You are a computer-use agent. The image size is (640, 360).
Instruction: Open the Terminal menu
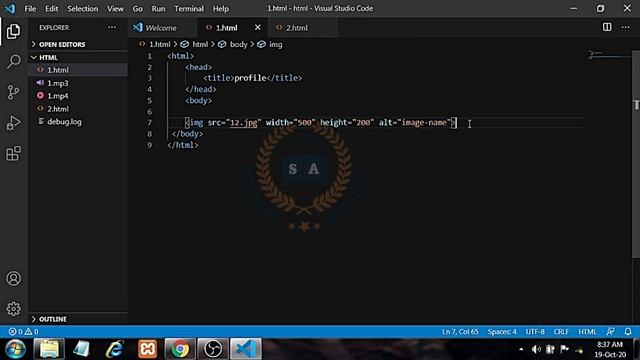pyautogui.click(x=189, y=9)
